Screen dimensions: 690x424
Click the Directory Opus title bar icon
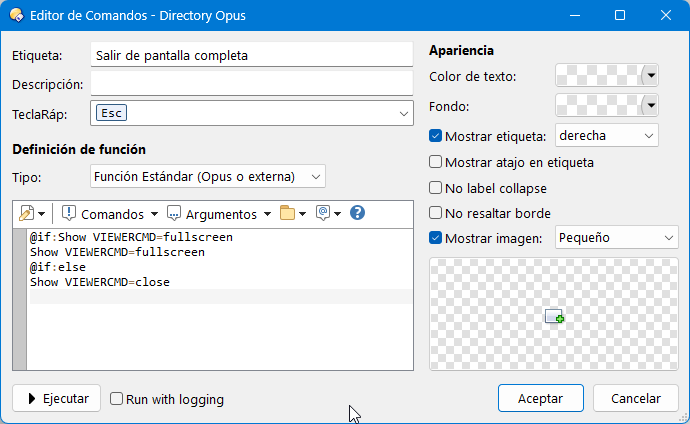17,15
